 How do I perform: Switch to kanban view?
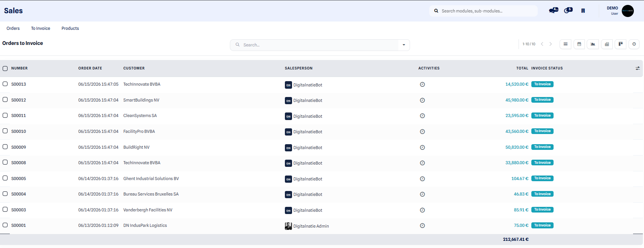pyautogui.click(x=620, y=44)
